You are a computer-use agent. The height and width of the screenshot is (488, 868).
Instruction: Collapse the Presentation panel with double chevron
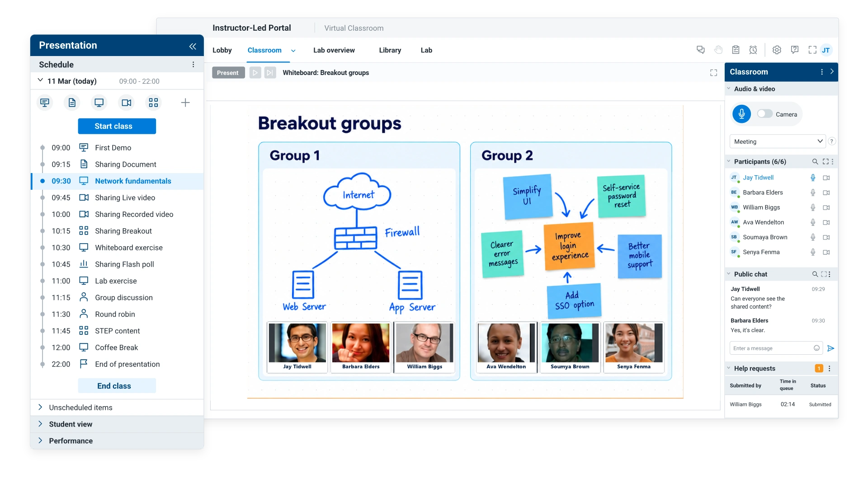(193, 46)
